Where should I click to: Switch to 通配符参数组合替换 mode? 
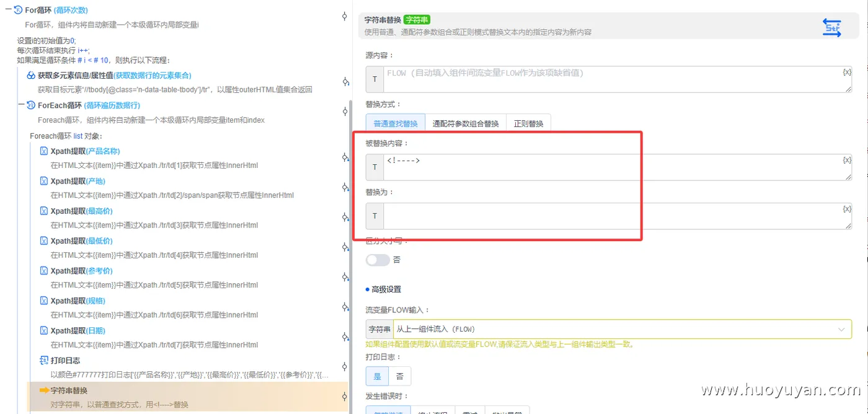(466, 123)
